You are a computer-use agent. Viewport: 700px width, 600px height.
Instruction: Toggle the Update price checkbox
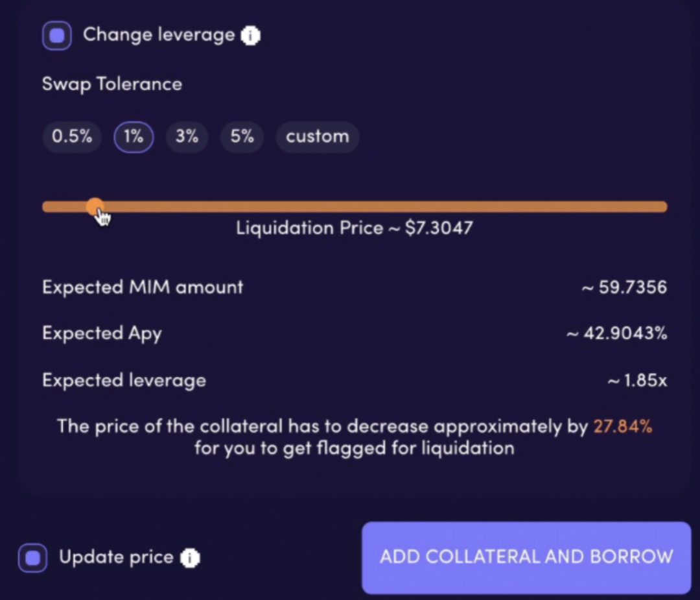click(32, 558)
